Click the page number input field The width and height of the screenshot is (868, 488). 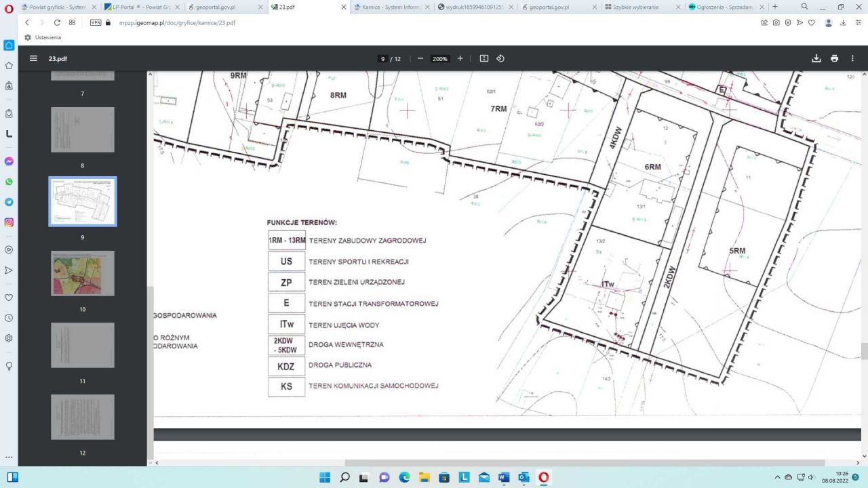[x=383, y=59]
